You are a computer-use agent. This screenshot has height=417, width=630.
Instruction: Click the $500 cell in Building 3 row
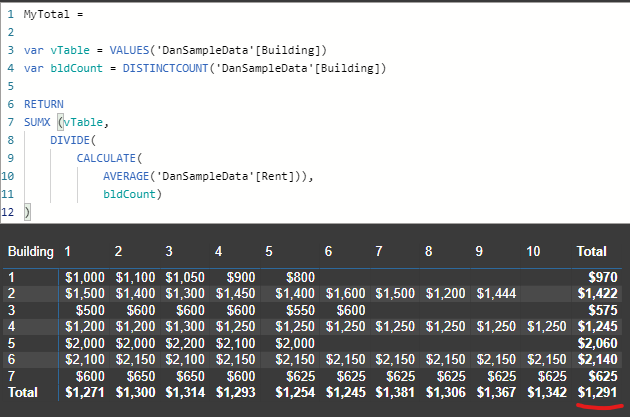(x=90, y=310)
